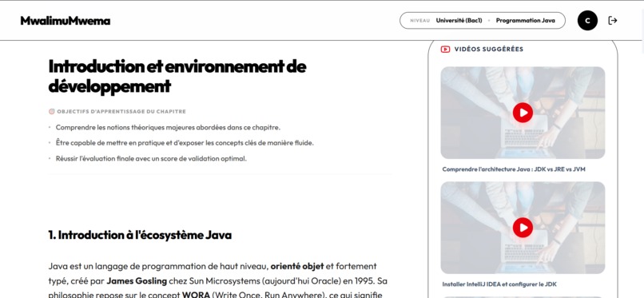Click the NIVEAU label in the header
This screenshot has height=298, width=644.
tap(419, 21)
